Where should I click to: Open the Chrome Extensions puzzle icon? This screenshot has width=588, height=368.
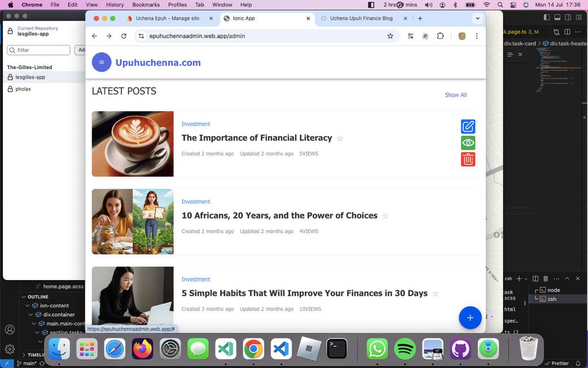[440, 36]
